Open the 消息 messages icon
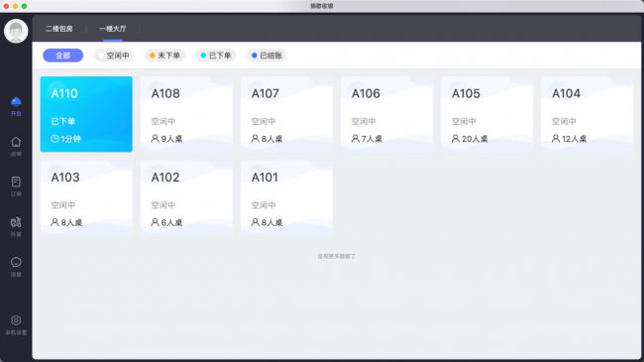Image resolution: width=644 pixels, height=362 pixels. (16, 262)
